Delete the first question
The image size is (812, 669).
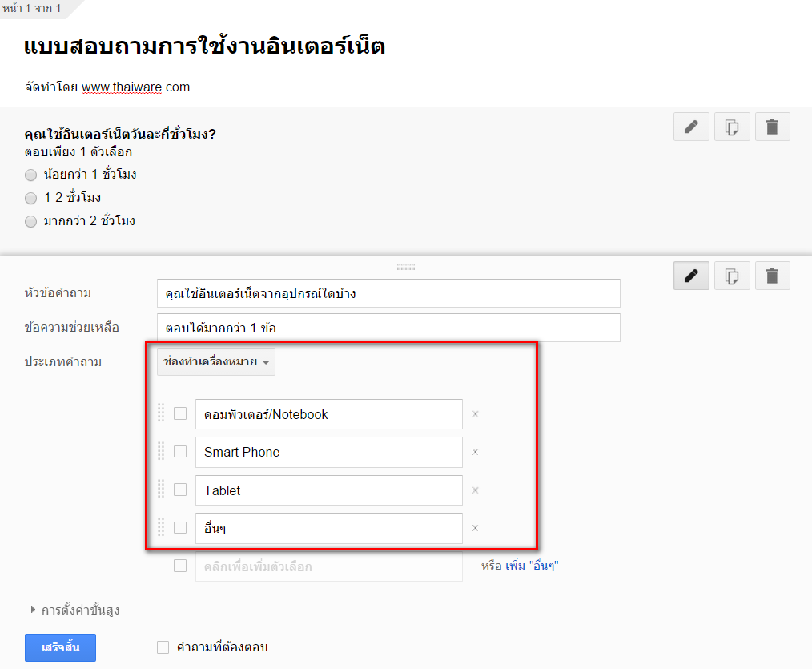pyautogui.click(x=772, y=127)
